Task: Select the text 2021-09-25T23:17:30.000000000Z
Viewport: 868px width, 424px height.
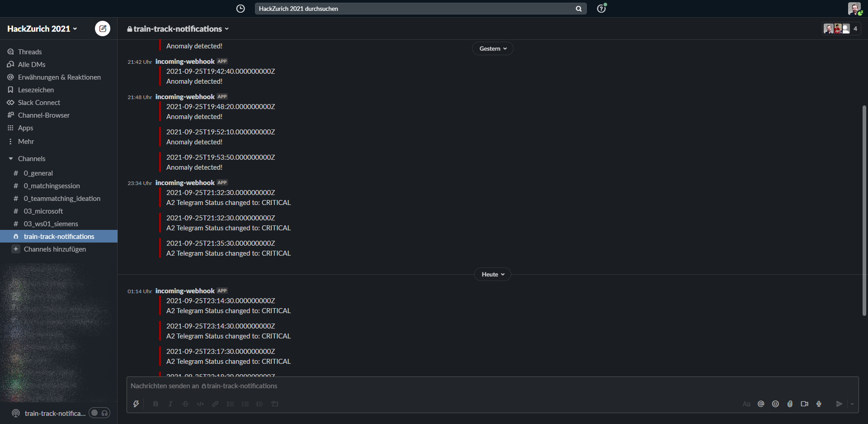Action: (221, 351)
